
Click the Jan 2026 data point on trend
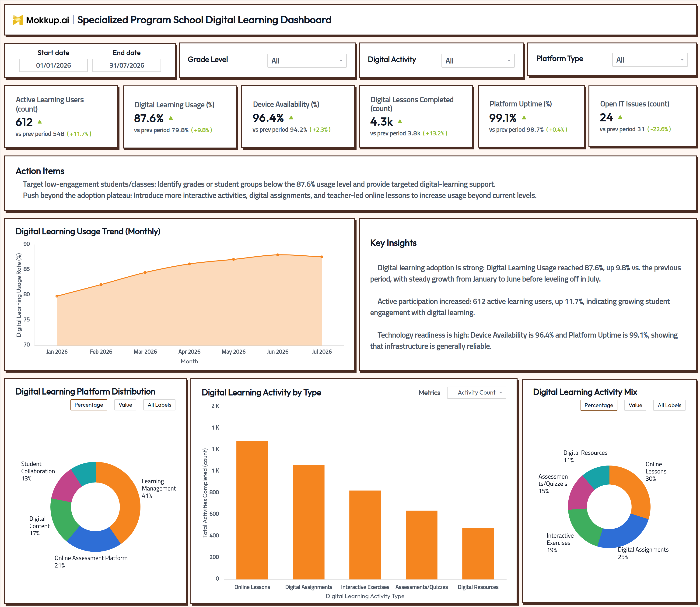[57, 296]
